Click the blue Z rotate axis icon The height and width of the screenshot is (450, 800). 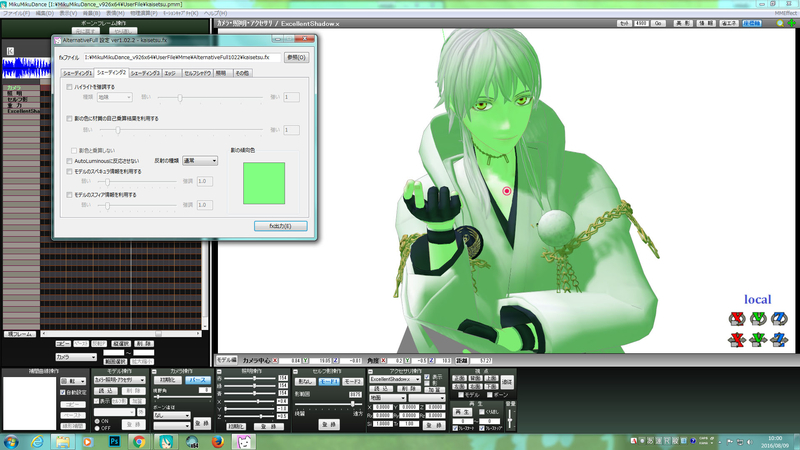[x=779, y=318]
